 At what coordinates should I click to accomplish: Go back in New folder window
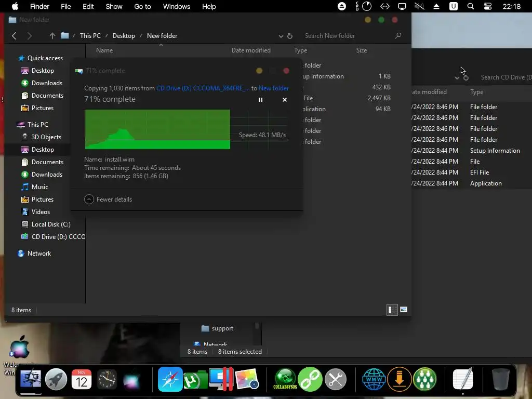(x=14, y=36)
